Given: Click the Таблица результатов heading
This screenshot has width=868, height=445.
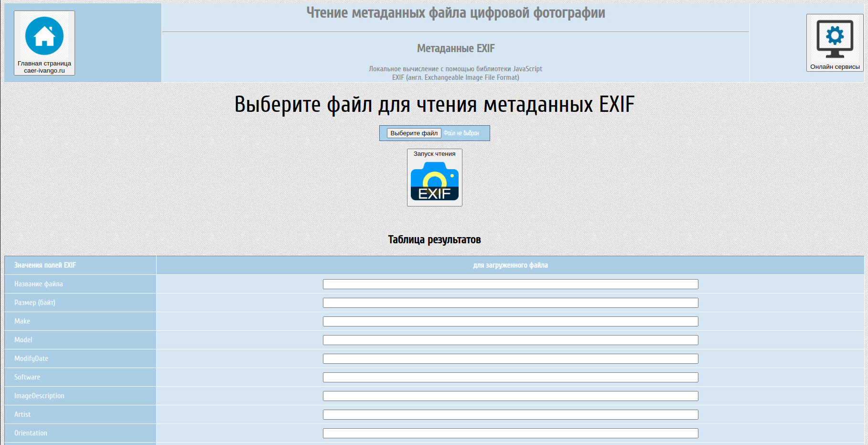Looking at the screenshot, I should click(x=434, y=239).
